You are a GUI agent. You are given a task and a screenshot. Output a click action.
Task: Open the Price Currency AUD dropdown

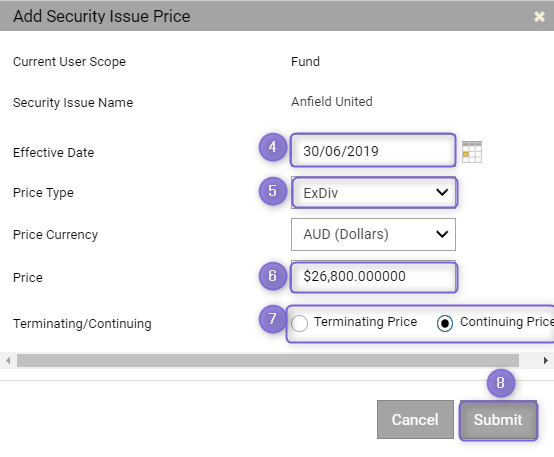click(x=373, y=234)
